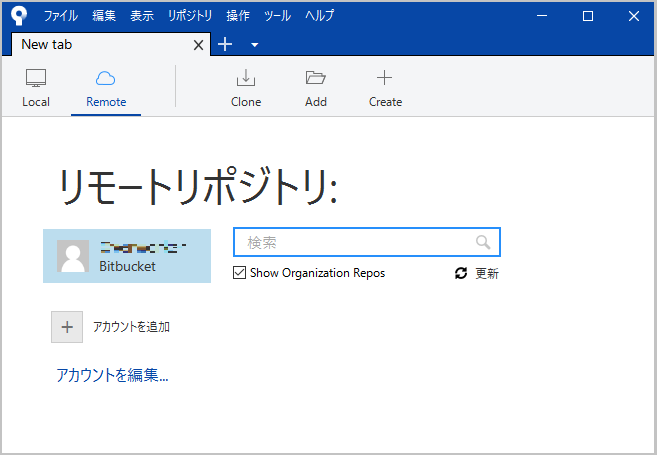
Task: Select the Bitbucket account entry
Action: pos(127,256)
